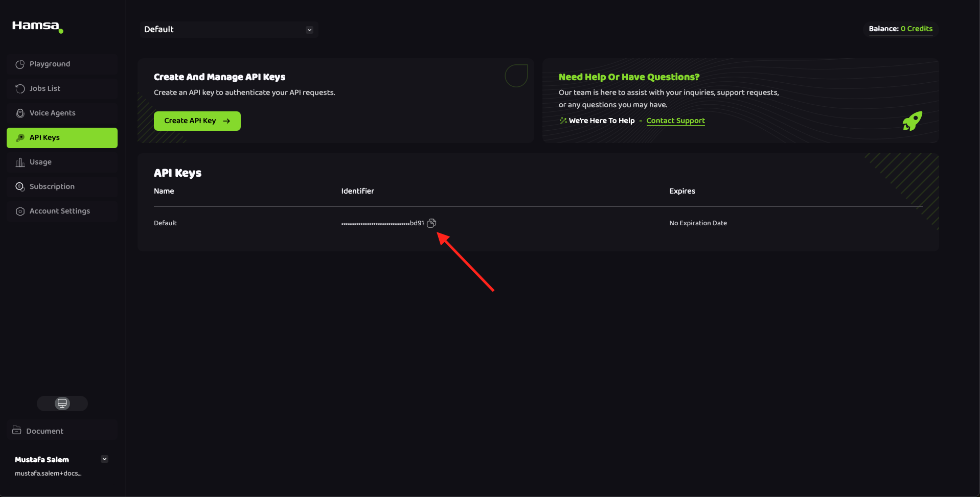Image resolution: width=980 pixels, height=497 pixels.
Task: Click the Document folder icon
Action: [17, 431]
